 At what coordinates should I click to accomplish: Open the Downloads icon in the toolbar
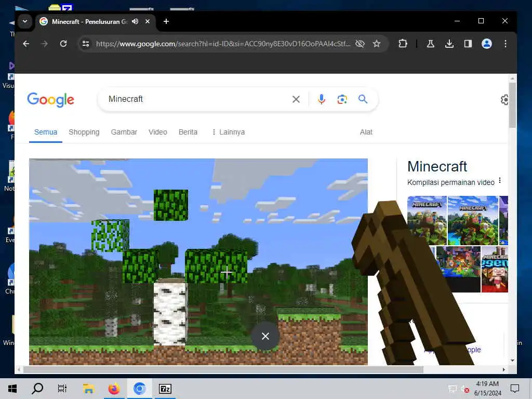click(x=449, y=44)
